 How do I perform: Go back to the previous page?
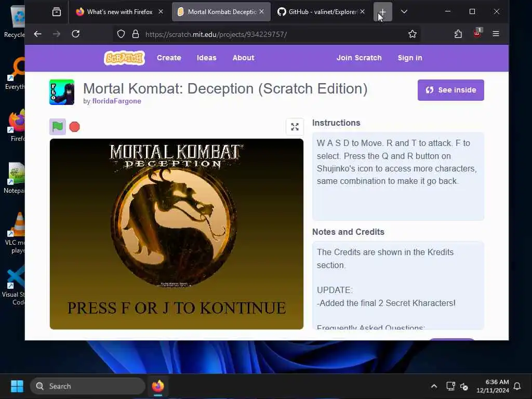pyautogui.click(x=37, y=34)
